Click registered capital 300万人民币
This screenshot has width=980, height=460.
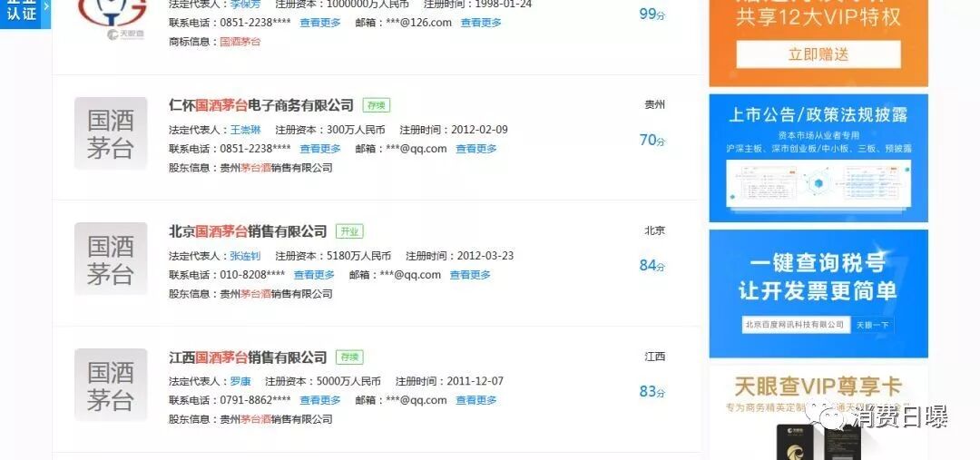[356, 130]
